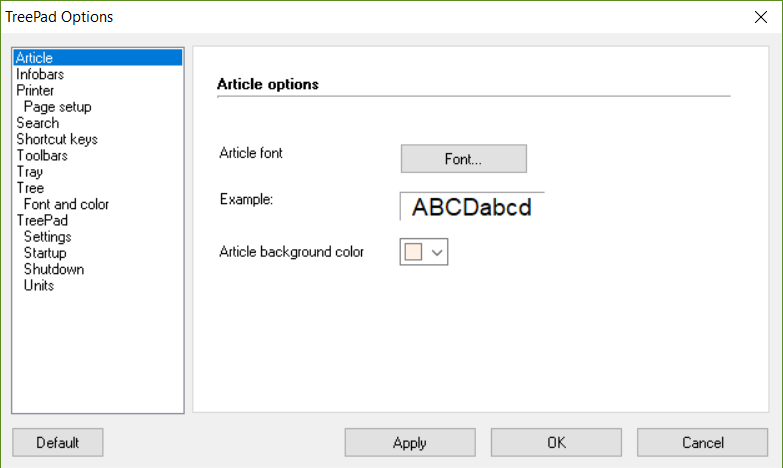This screenshot has height=468, width=783.
Task: Select the Toolbars category
Action: pyautogui.click(x=42, y=155)
